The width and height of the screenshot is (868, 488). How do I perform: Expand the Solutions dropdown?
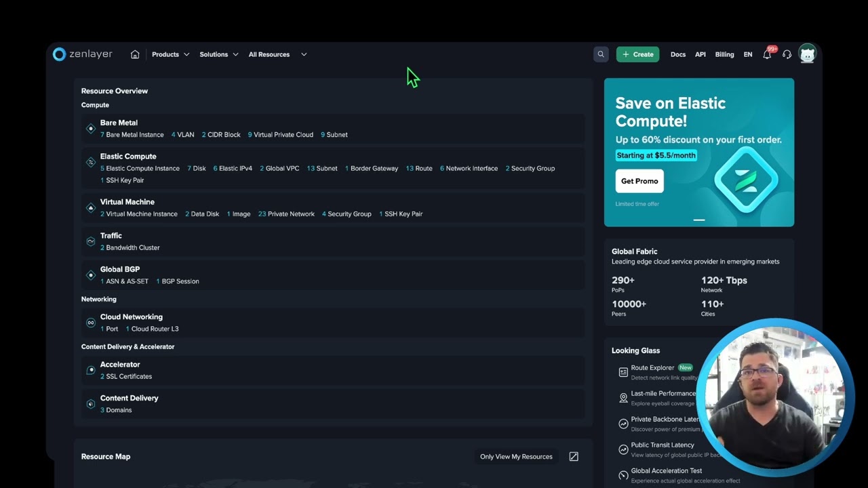click(219, 54)
